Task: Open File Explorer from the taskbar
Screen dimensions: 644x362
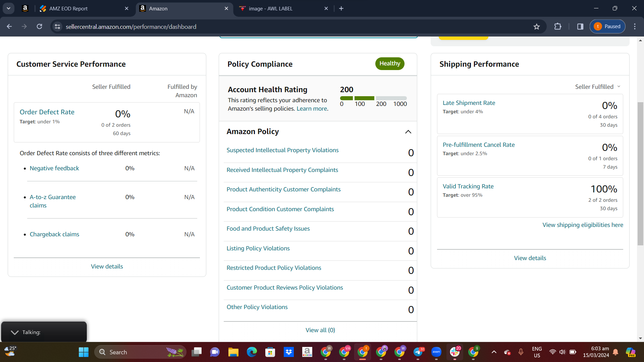Action: (233, 352)
